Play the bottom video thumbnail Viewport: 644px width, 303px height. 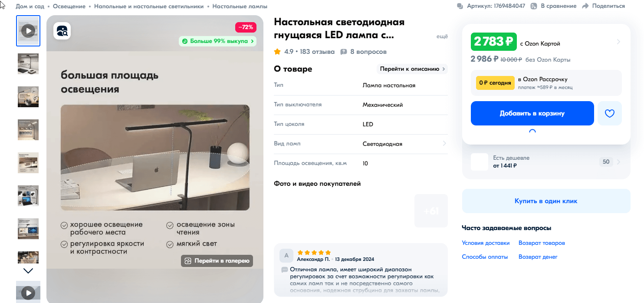(28, 293)
